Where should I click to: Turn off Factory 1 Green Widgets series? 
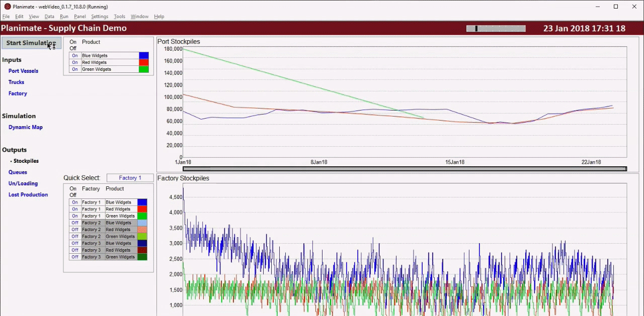74,216
